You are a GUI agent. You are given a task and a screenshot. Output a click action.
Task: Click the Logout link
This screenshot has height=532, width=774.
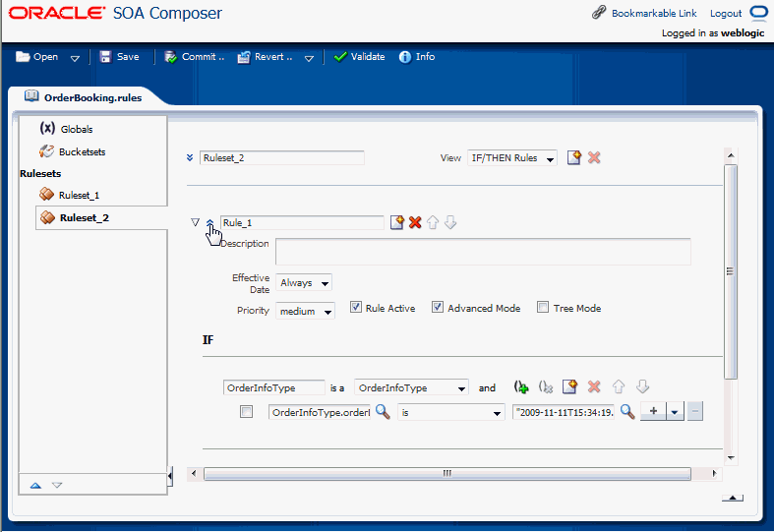pos(726,14)
